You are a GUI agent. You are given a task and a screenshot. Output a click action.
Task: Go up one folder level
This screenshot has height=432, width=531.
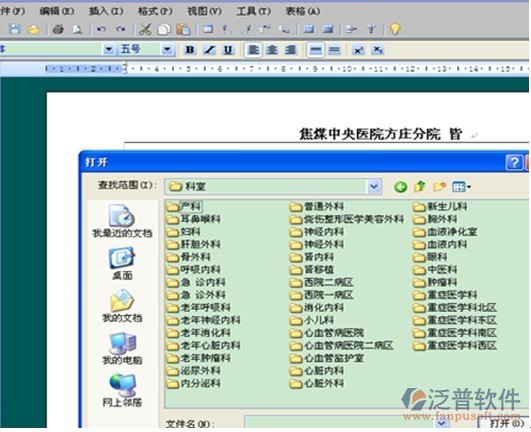pyautogui.click(x=420, y=186)
